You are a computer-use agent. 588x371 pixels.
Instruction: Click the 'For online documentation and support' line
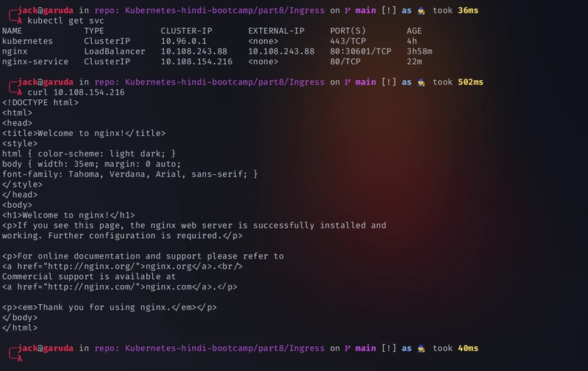coord(143,256)
